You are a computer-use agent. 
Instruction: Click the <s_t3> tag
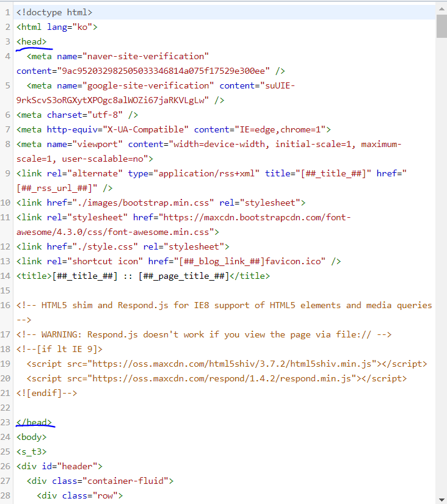32,452
